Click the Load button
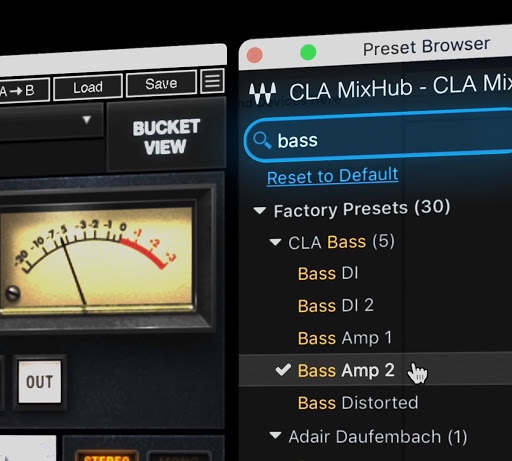Viewport: 512px width, 461px height. click(x=88, y=87)
